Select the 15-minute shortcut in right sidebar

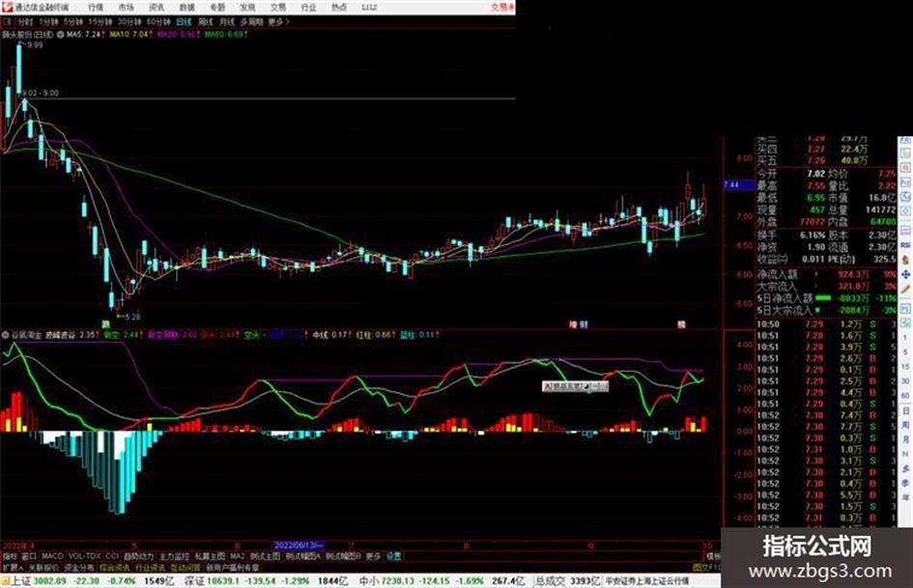(905, 366)
